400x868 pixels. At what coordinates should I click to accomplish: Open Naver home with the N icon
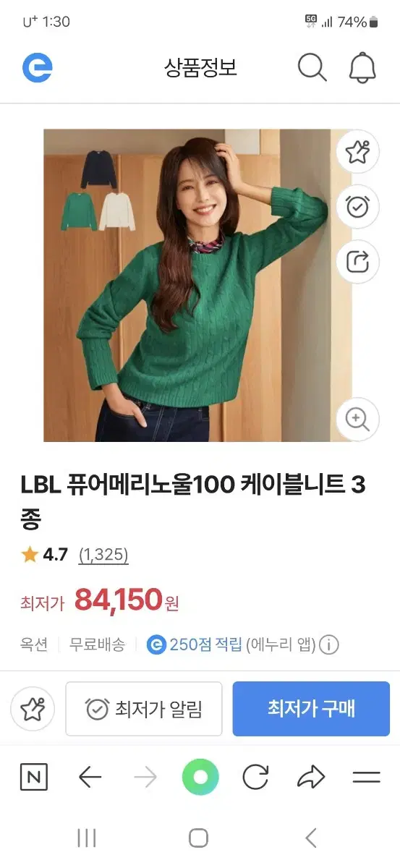coord(33,778)
